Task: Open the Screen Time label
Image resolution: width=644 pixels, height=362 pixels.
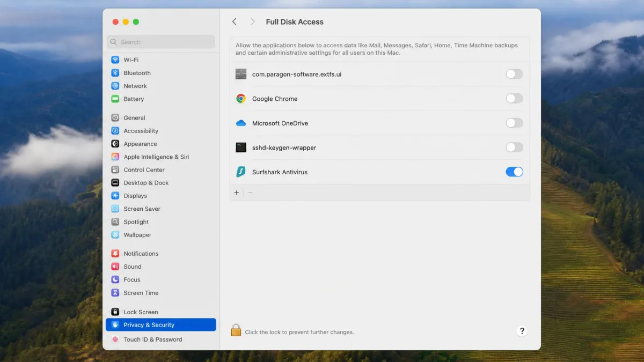Action: [x=141, y=293]
